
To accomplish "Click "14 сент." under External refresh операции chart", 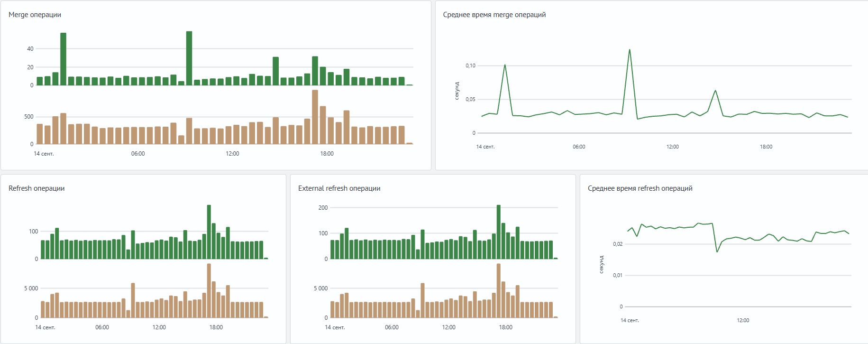I will (x=335, y=327).
